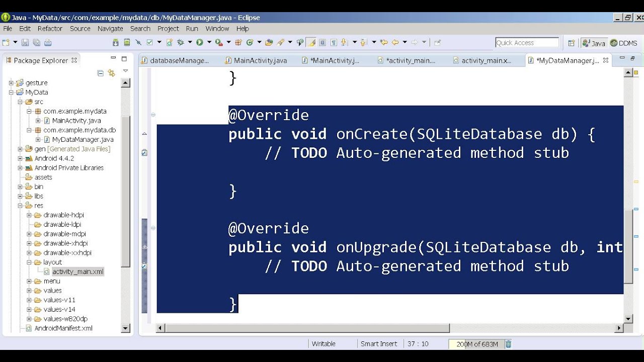Open the New wizard dropdown arrow
The image size is (644, 362).
click(15, 43)
